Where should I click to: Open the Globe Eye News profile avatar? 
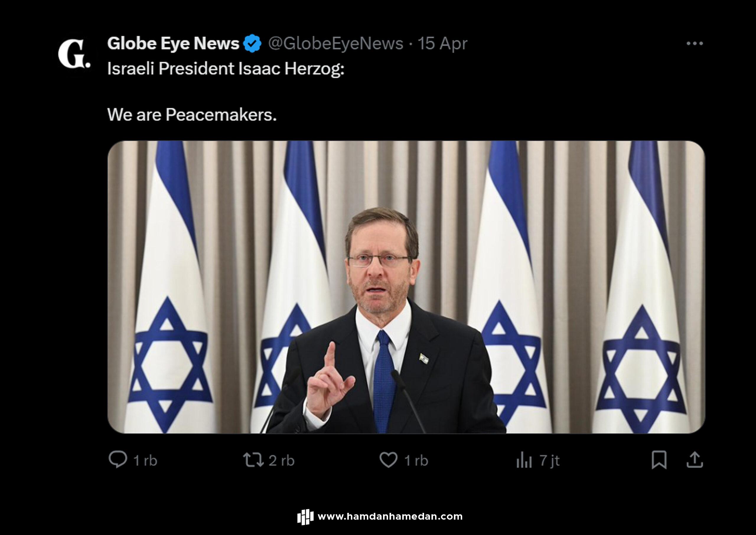74,54
